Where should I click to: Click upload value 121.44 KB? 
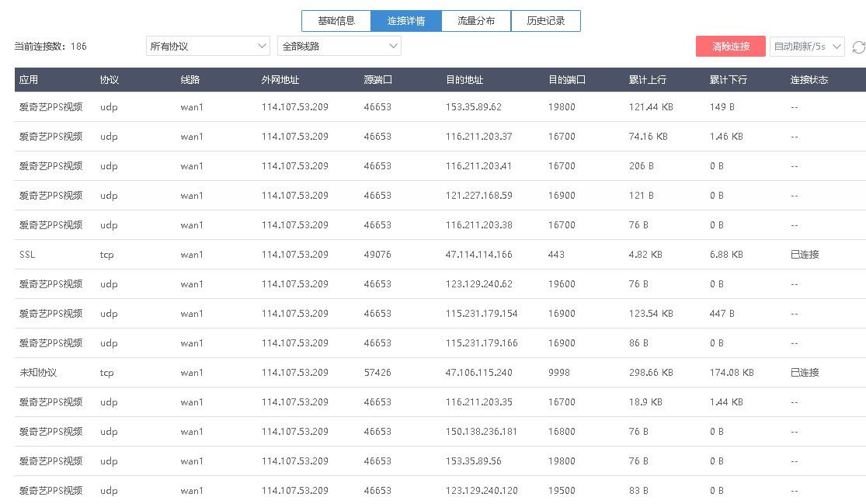click(x=651, y=106)
